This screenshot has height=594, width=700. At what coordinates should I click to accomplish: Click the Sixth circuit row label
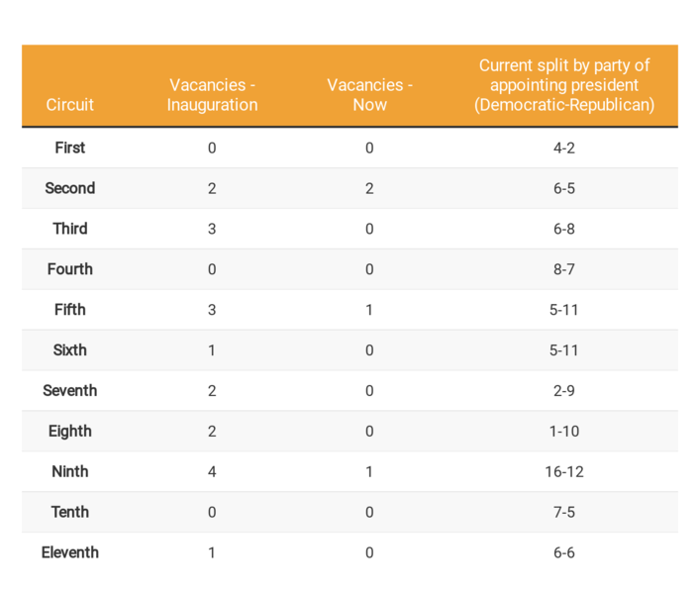pyautogui.click(x=70, y=350)
